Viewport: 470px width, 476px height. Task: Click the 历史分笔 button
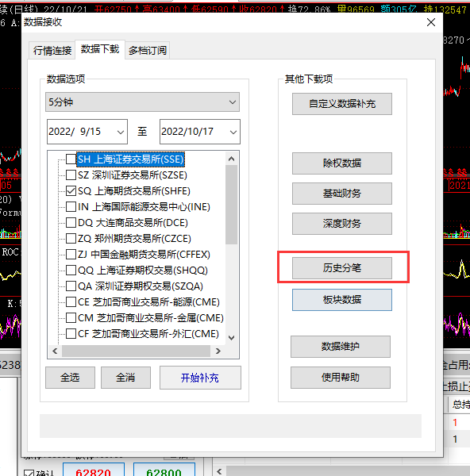pyautogui.click(x=342, y=268)
